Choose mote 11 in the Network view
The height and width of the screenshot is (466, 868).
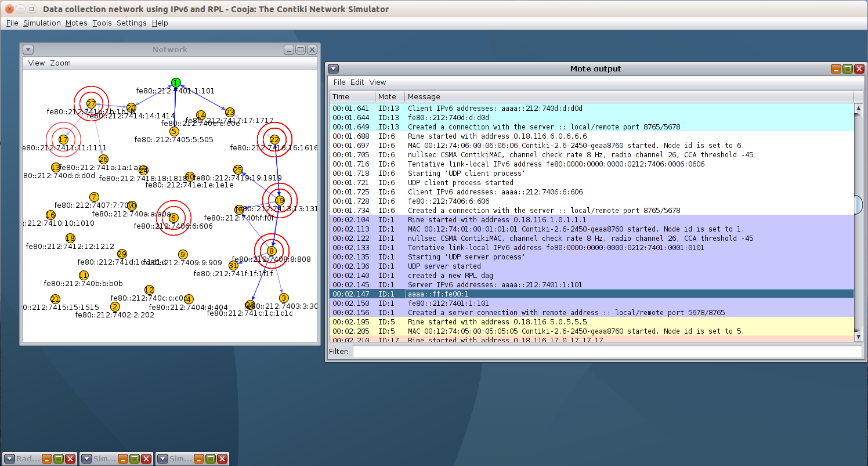[84, 276]
